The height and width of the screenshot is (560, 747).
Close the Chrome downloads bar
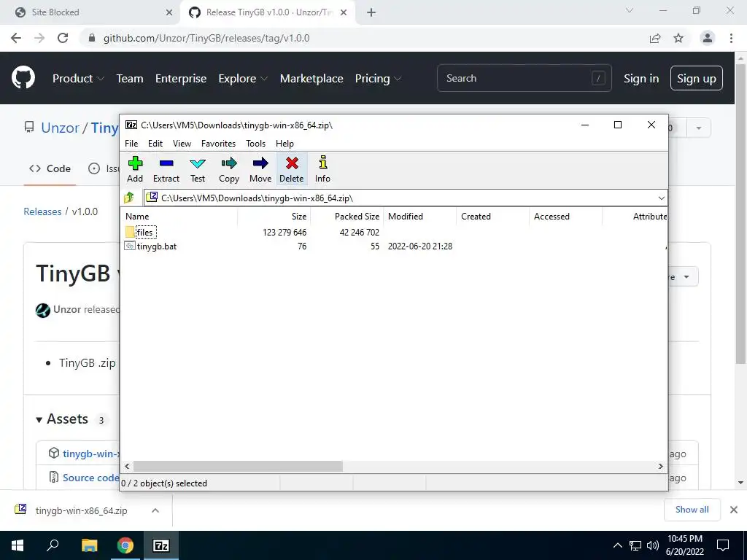pyautogui.click(x=734, y=510)
